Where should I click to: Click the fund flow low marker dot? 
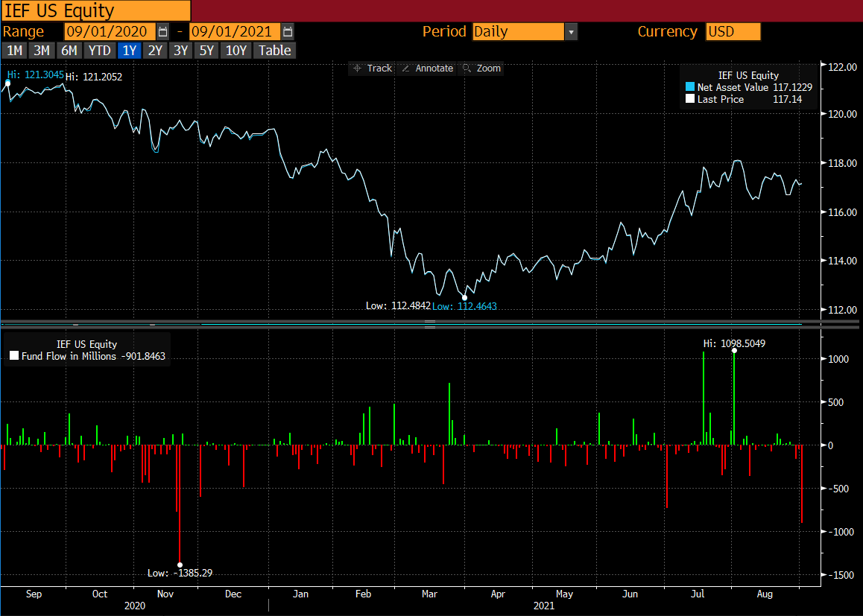[180, 565]
